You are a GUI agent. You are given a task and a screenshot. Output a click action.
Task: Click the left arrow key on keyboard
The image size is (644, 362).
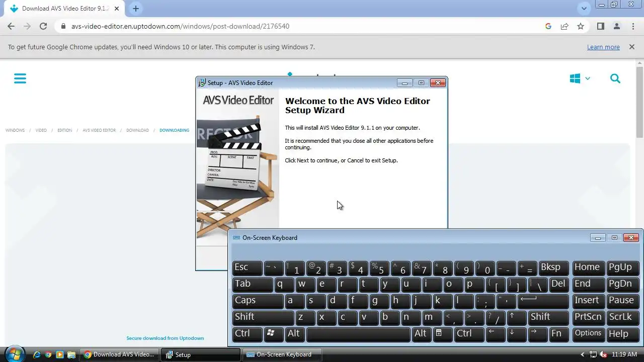[x=495, y=334]
